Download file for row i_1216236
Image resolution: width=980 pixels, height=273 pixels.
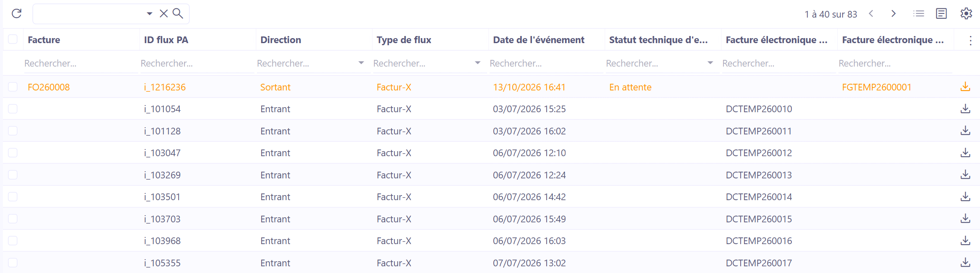click(965, 87)
